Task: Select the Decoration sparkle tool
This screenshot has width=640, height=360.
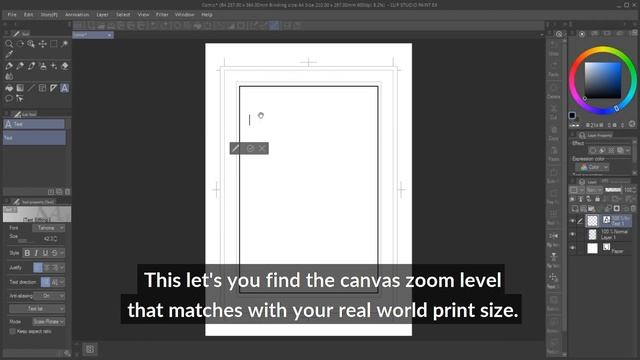Action: 53,66
